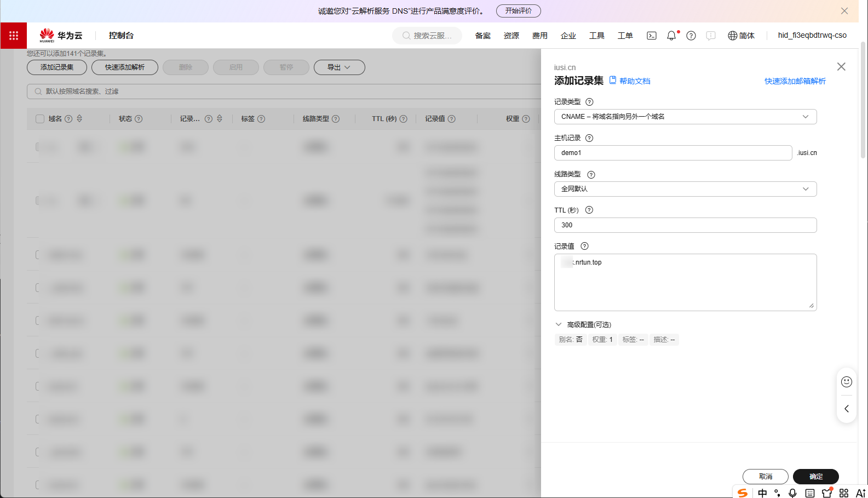Open 快速添加邮箱解析 link

point(795,81)
